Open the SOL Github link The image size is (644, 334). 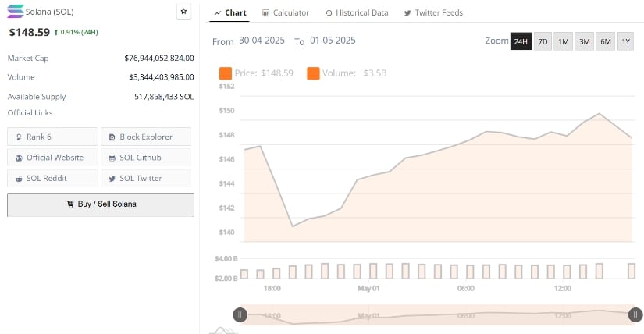point(146,158)
